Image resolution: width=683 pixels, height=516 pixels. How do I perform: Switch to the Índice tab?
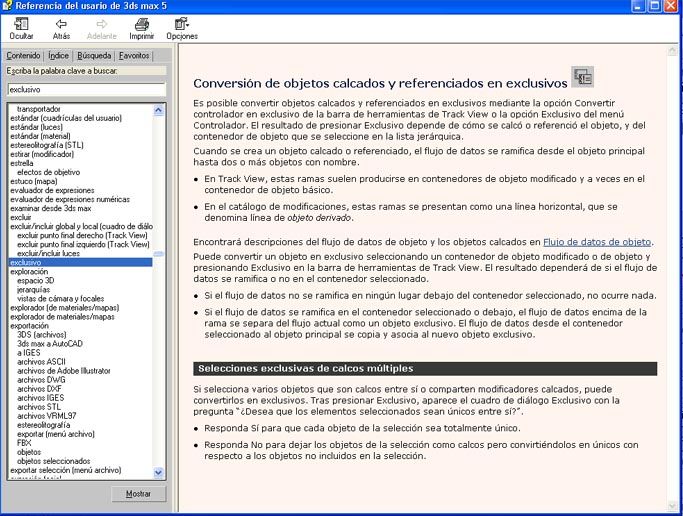click(x=58, y=56)
